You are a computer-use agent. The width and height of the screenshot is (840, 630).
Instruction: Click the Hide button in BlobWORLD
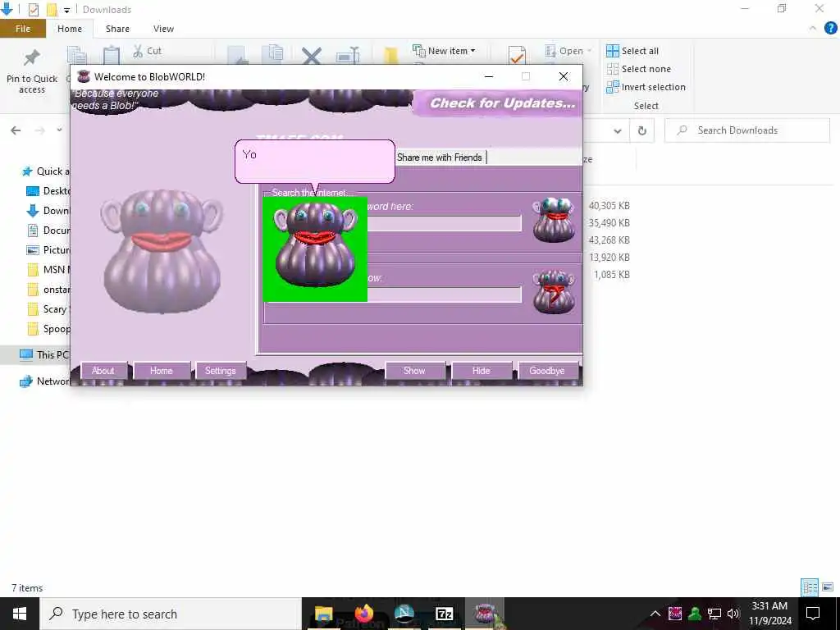(x=481, y=371)
